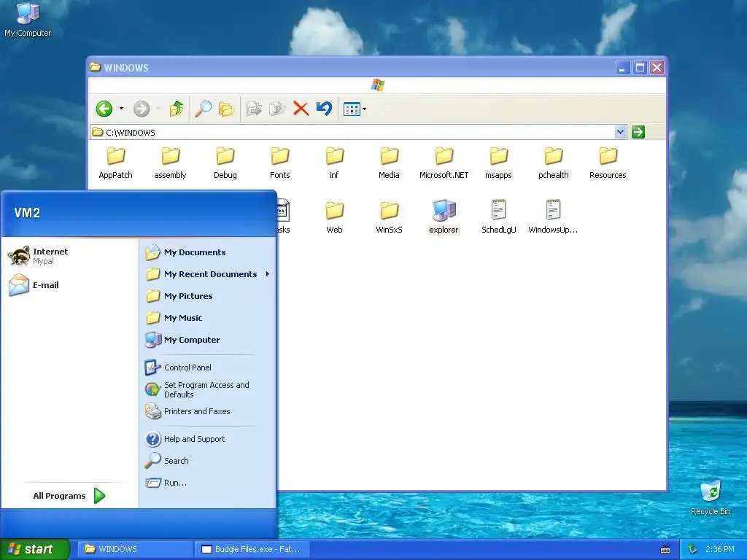Click the Back arrow in WINDOWS explorer toolbar
Screen dimensions: 747x560
coord(104,109)
